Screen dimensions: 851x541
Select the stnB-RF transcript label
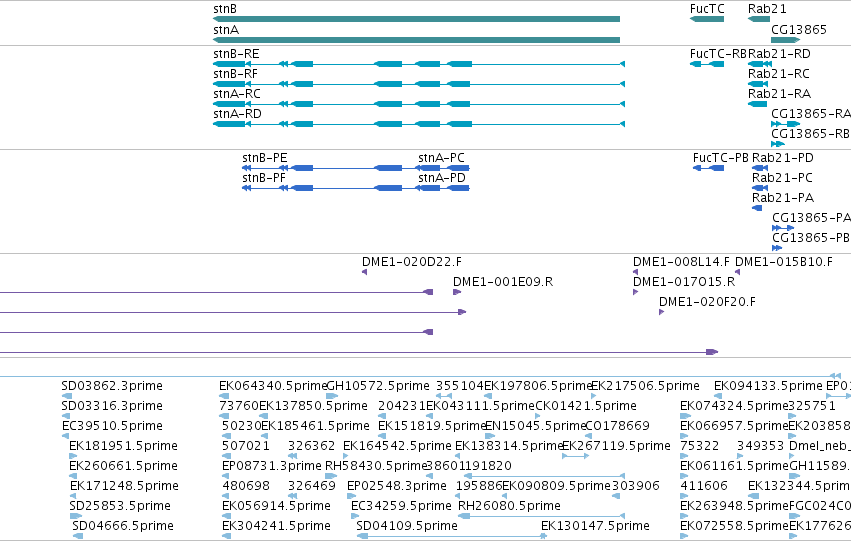pyautogui.click(x=236, y=74)
